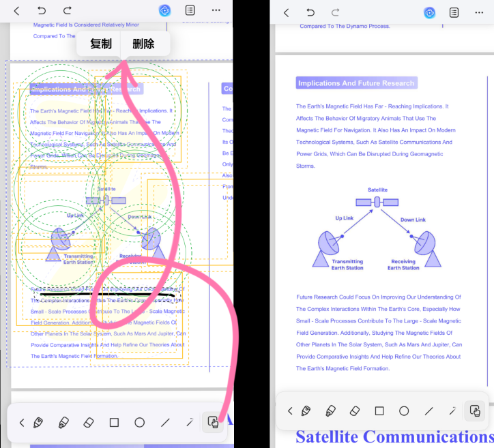Screen dimensions: 494x448
Task: Tap 删除 (delete) in the left popup menu
Action: click(143, 44)
